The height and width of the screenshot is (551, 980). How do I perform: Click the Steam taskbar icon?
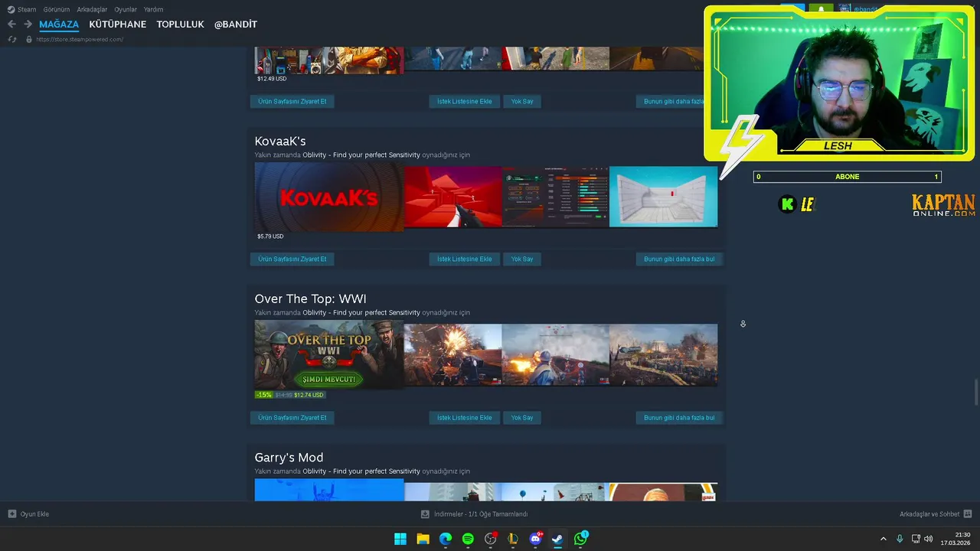557,539
